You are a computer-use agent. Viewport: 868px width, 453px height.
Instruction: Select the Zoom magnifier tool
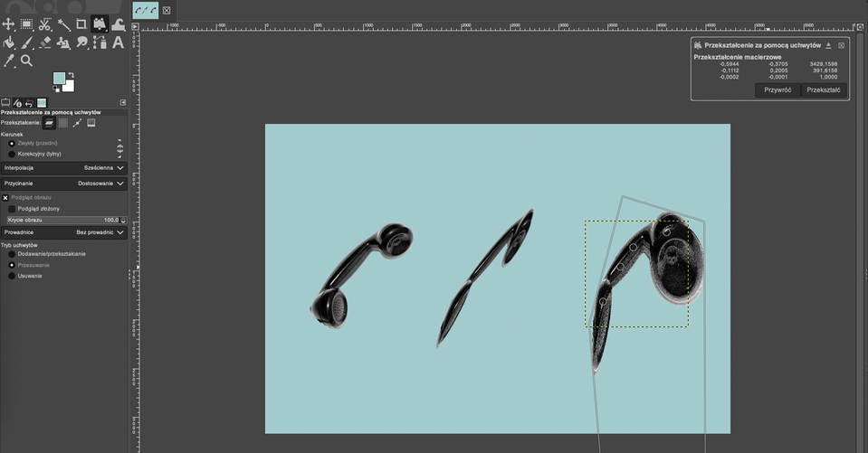coord(27,61)
